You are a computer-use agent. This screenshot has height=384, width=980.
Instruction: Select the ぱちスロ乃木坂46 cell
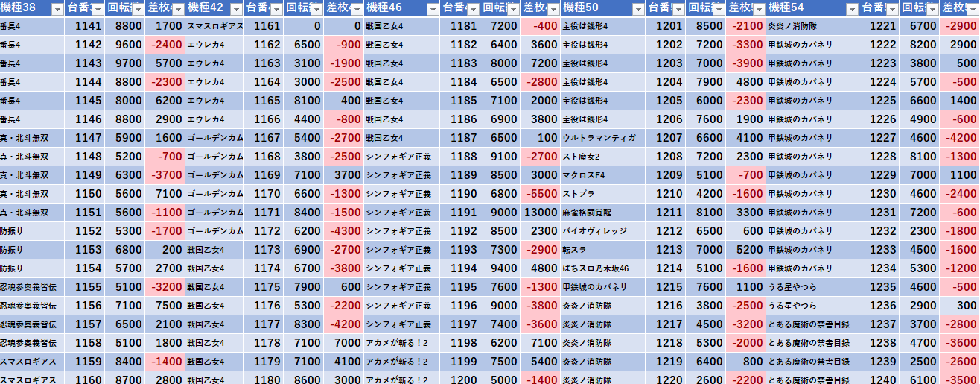point(603,268)
